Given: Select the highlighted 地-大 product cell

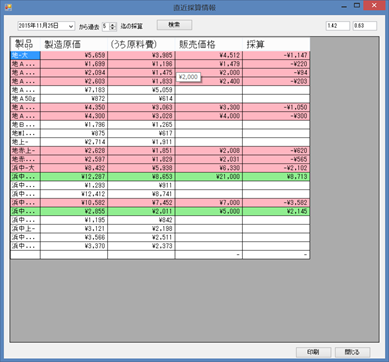Looking at the screenshot, I should click(25, 55).
